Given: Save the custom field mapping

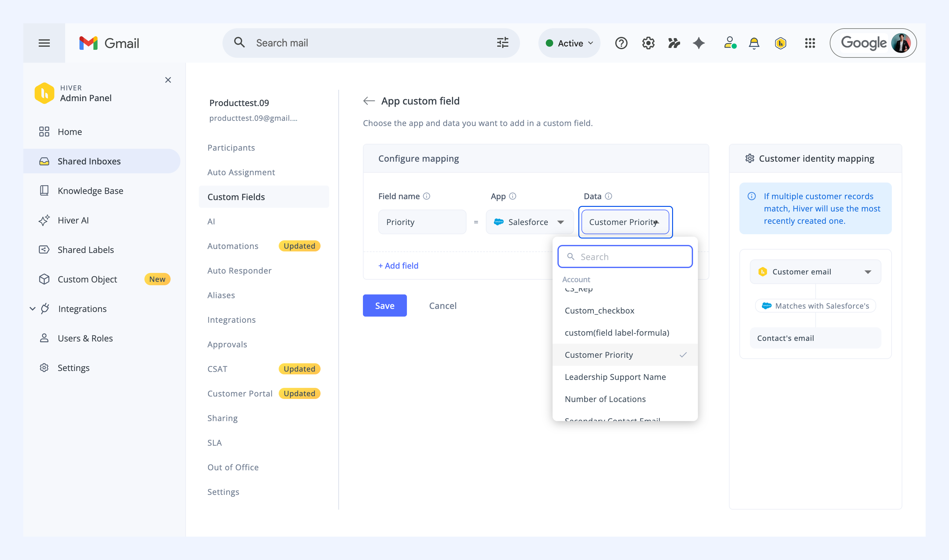Looking at the screenshot, I should (384, 306).
